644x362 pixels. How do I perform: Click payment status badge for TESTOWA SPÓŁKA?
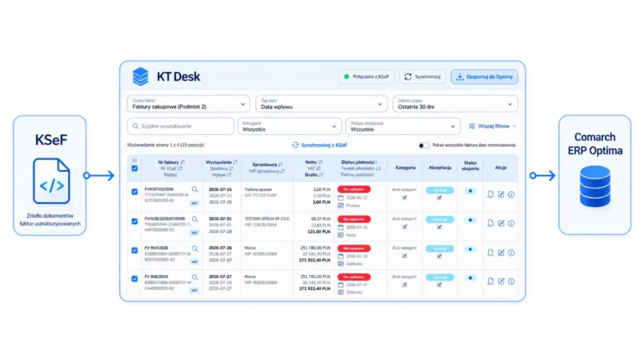click(354, 220)
